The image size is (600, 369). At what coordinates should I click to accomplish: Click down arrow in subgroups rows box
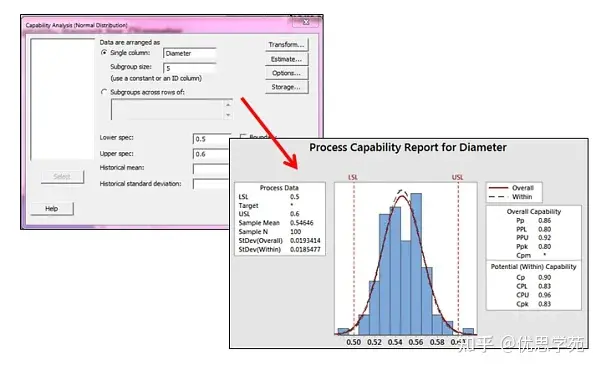point(228,115)
